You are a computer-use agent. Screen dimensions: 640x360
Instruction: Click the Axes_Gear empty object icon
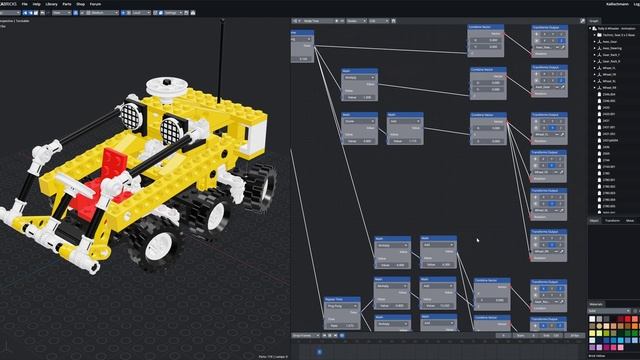pyautogui.click(x=599, y=42)
